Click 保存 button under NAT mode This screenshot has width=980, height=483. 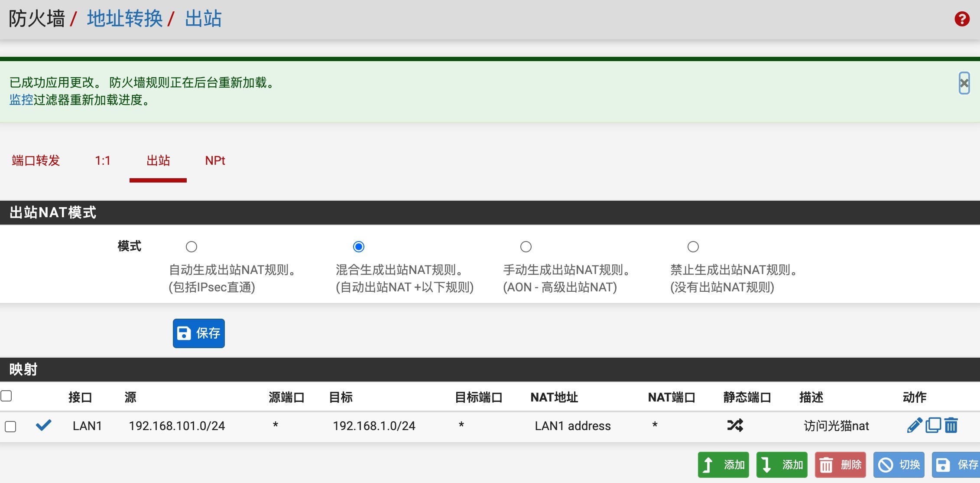coord(198,333)
